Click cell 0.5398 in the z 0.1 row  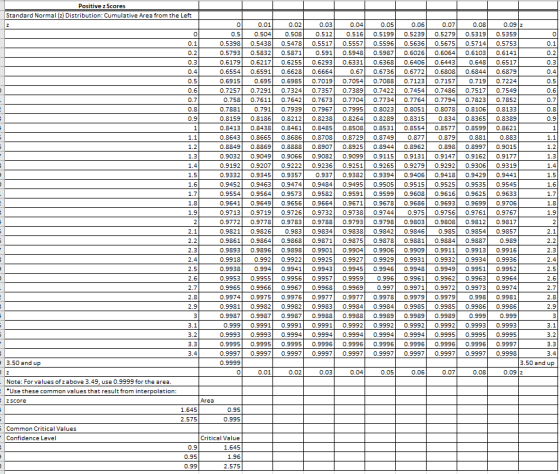tap(220, 44)
